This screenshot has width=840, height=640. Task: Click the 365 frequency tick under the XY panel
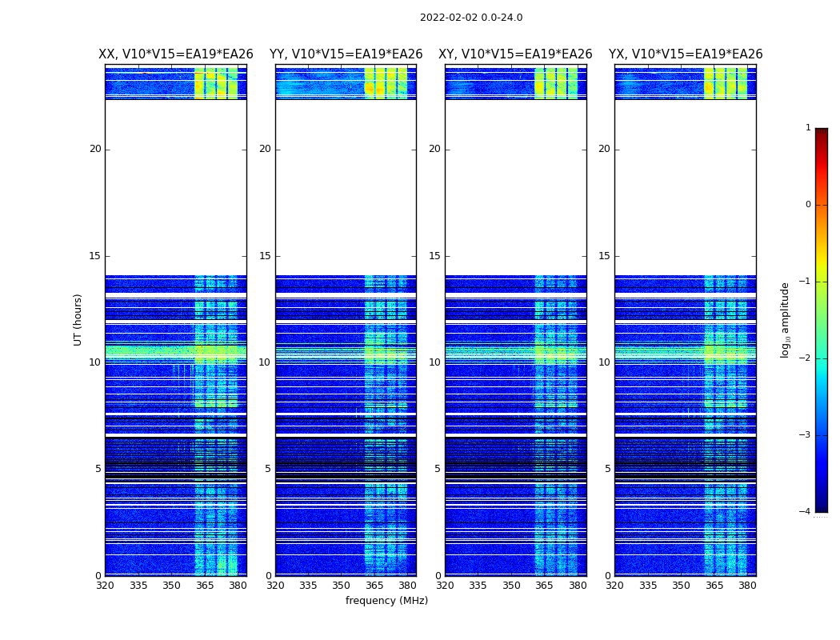544,586
